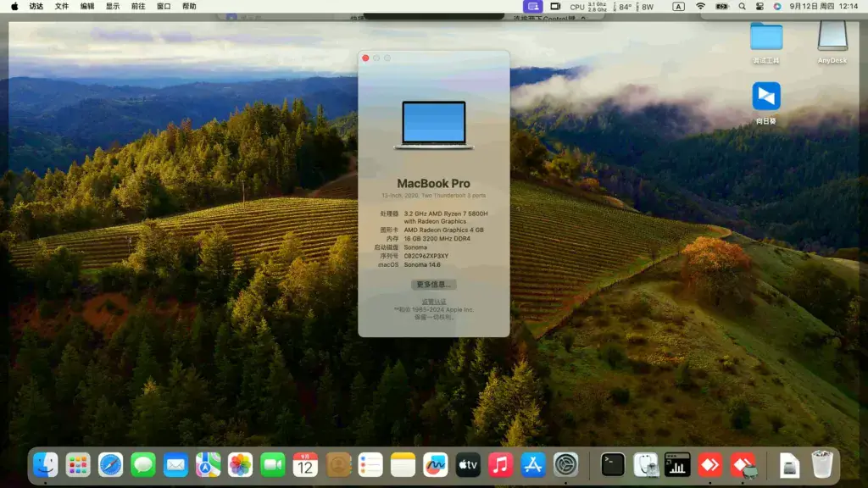Click the 更多信息... button
868x488 pixels.
(x=433, y=285)
